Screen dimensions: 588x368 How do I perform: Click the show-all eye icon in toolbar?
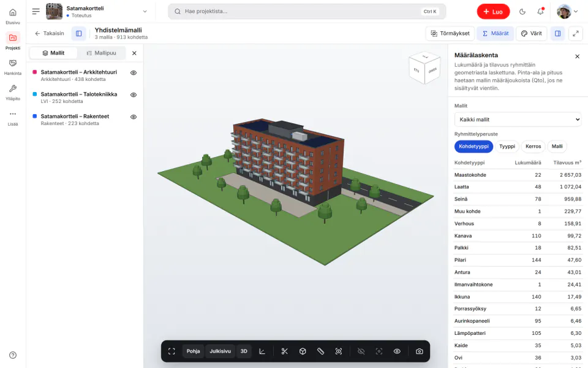point(397,351)
